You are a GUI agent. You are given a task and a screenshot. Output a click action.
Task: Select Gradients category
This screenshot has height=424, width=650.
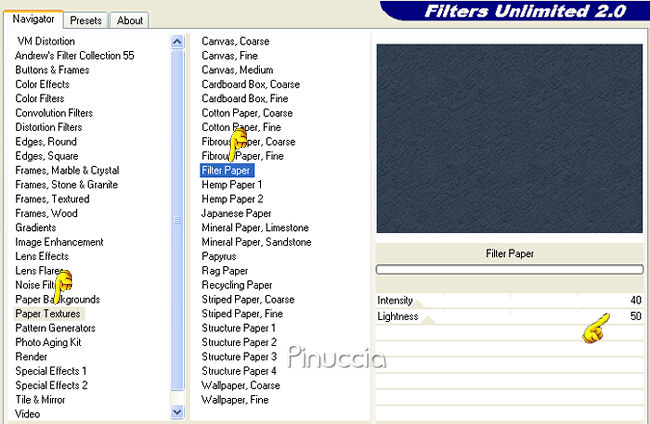[x=36, y=228]
